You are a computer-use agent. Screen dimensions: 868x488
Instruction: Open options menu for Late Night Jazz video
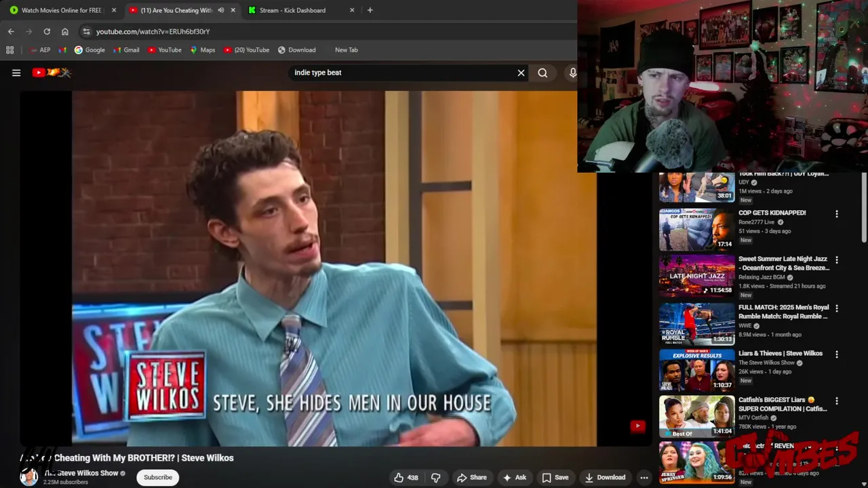tap(837, 260)
